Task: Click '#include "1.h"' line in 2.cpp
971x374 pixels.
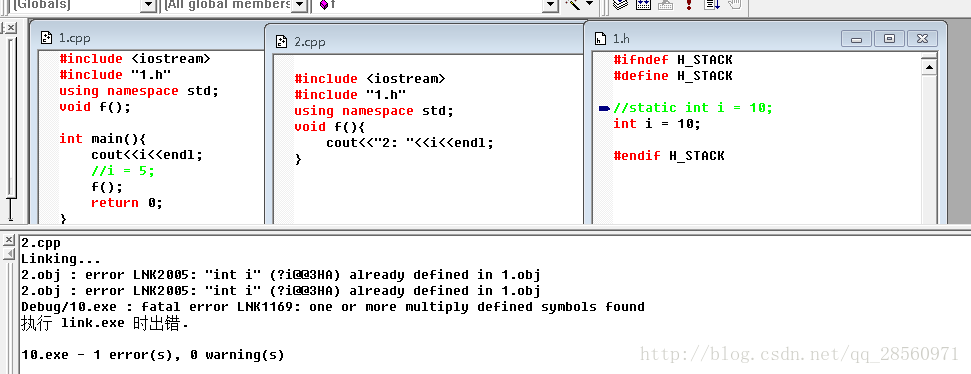Action: point(350,95)
